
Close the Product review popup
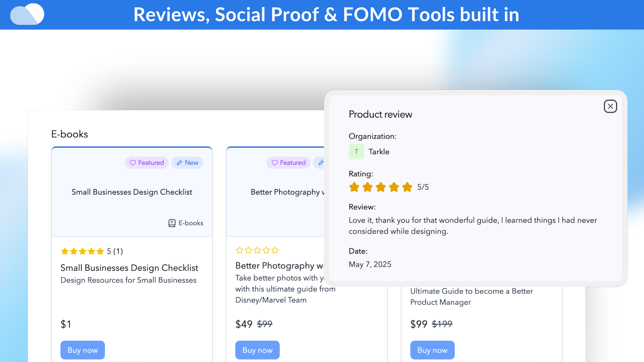(x=610, y=107)
